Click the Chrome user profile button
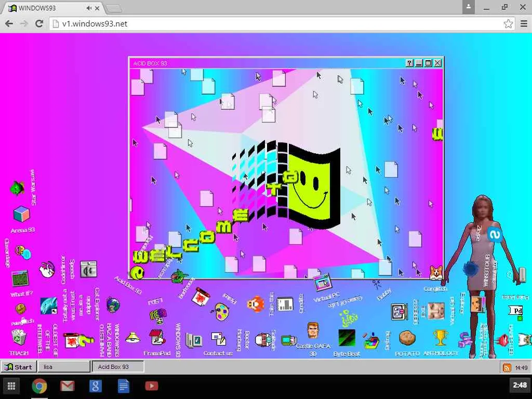Image resolution: width=532 pixels, height=399 pixels. click(468, 7)
